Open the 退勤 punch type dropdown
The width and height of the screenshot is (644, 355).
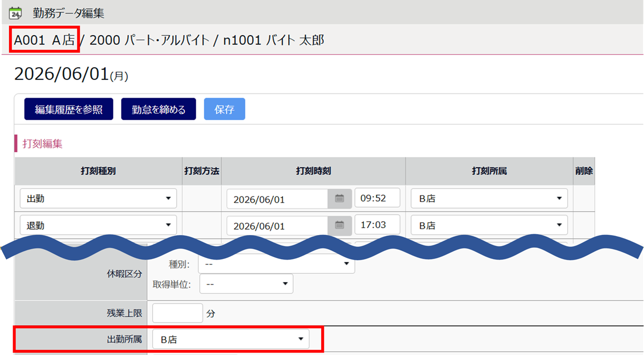pos(98,225)
